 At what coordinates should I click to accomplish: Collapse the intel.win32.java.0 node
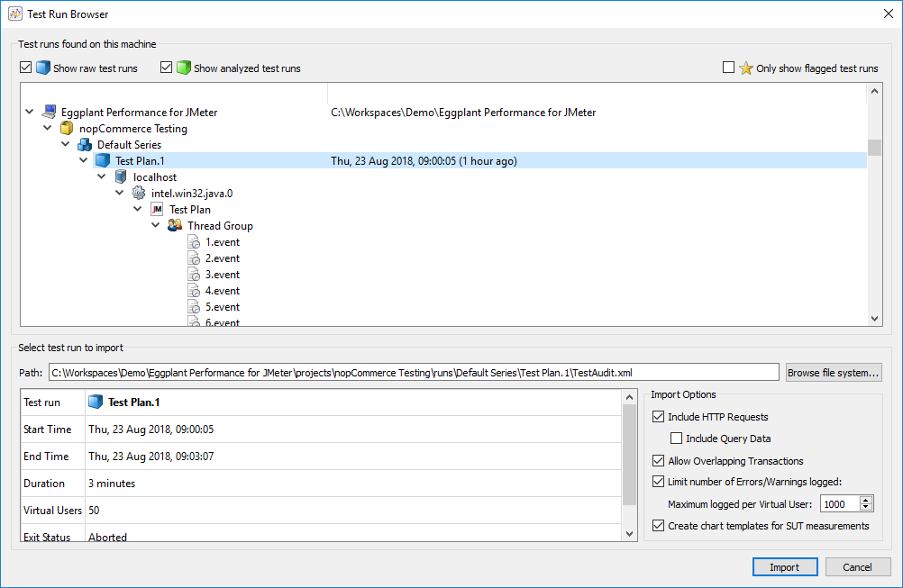pyautogui.click(x=119, y=192)
